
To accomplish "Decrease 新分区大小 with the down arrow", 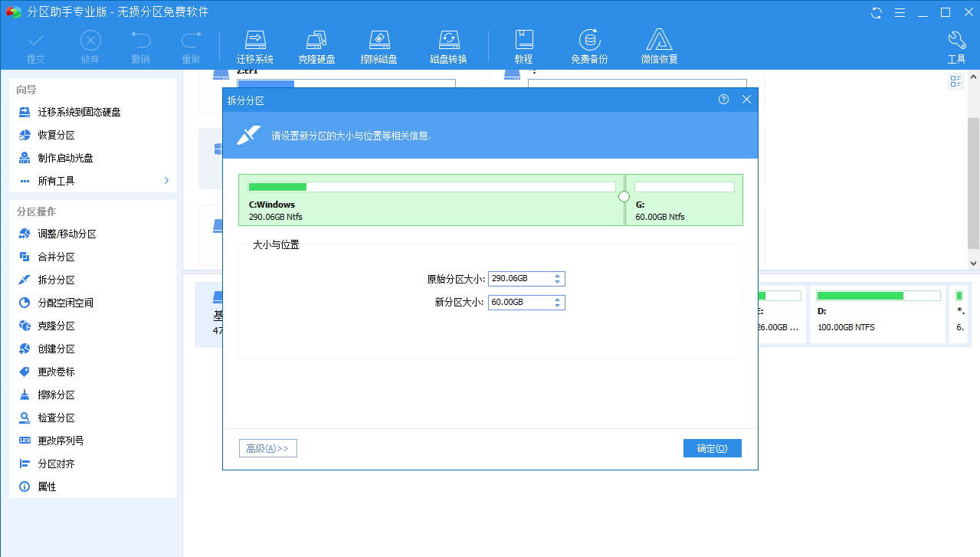I will (558, 306).
